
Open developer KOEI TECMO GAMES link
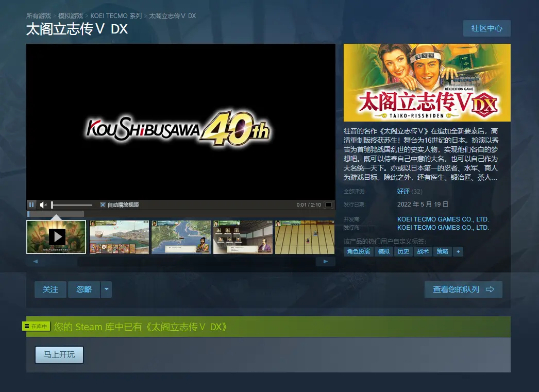[x=443, y=219]
